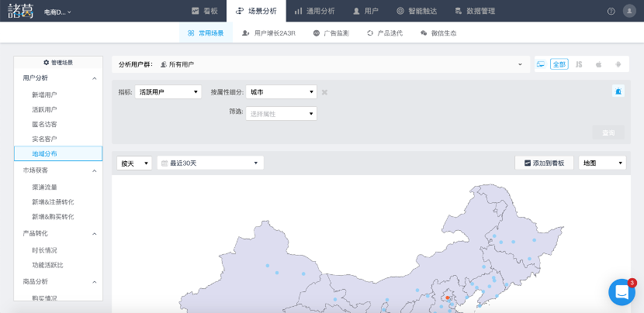
Task: Open the user avatar menu
Action: (x=629, y=11)
